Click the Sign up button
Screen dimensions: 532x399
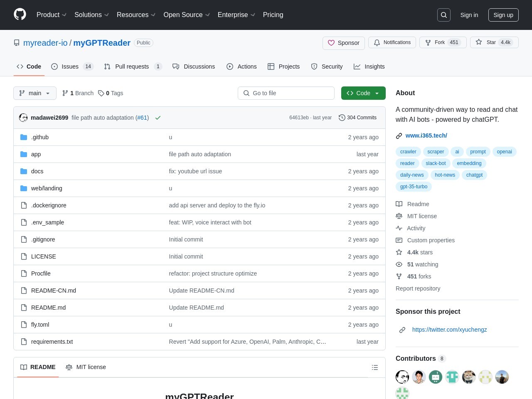(503, 15)
